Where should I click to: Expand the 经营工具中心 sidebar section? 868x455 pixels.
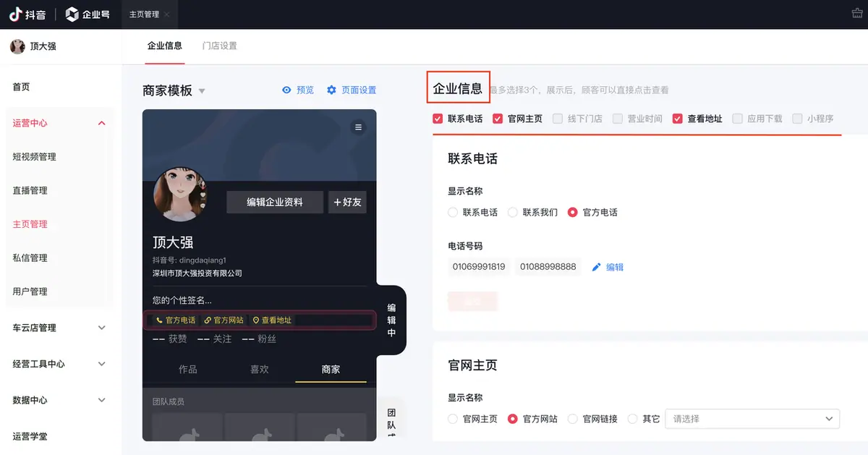(101, 364)
